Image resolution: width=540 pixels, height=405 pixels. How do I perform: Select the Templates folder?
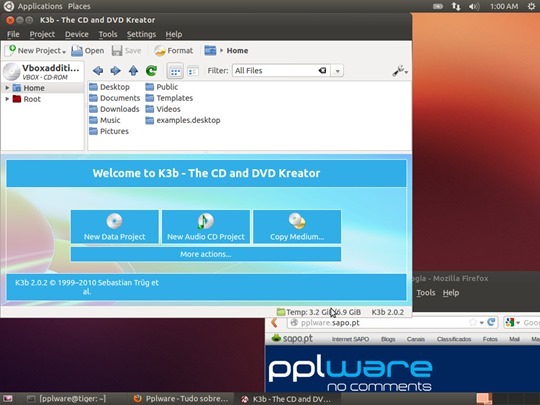169,98
